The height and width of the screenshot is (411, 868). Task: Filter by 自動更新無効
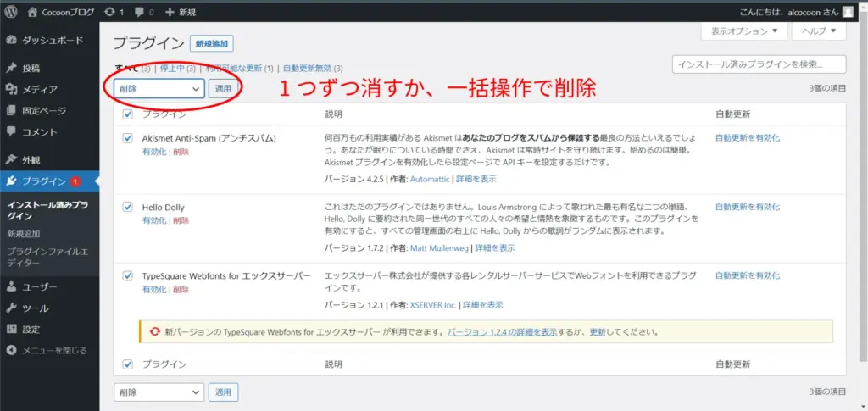(x=307, y=69)
